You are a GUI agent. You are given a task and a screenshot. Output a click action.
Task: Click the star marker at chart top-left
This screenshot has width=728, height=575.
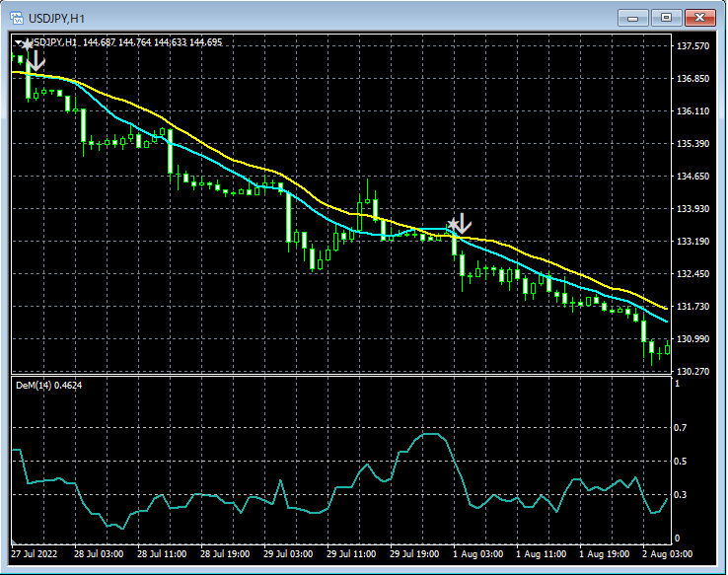(x=28, y=45)
